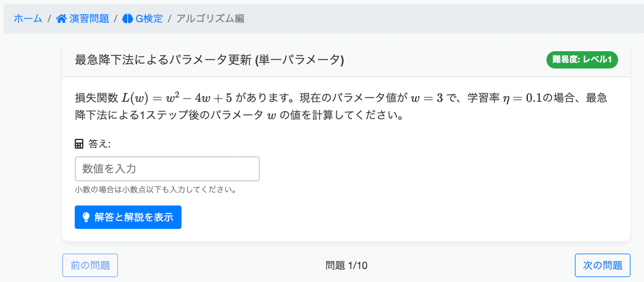Screen dimensions: 644x282
Task: Click the 小数の場合は小数点以下も入力 hint text
Action: point(155,191)
